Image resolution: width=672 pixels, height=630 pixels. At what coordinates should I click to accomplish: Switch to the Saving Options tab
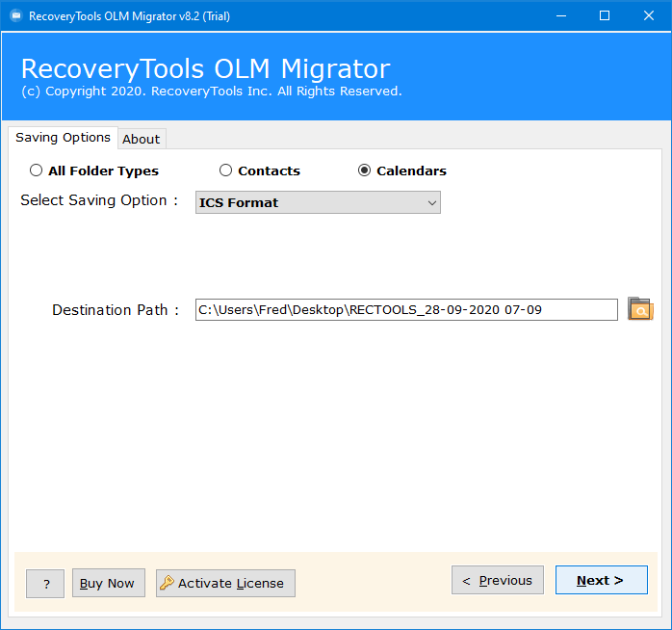63,138
